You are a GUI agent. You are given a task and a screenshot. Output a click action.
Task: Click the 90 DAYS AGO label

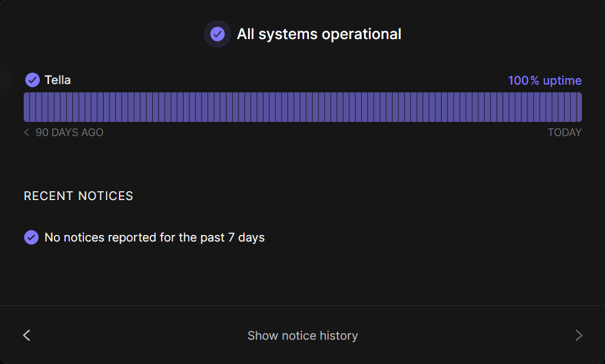[69, 132]
